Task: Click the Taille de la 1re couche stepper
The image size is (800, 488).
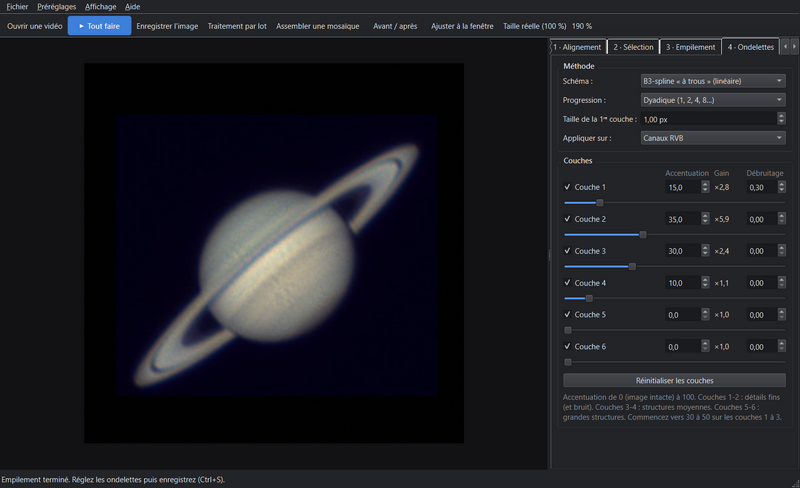Action: tap(781, 119)
